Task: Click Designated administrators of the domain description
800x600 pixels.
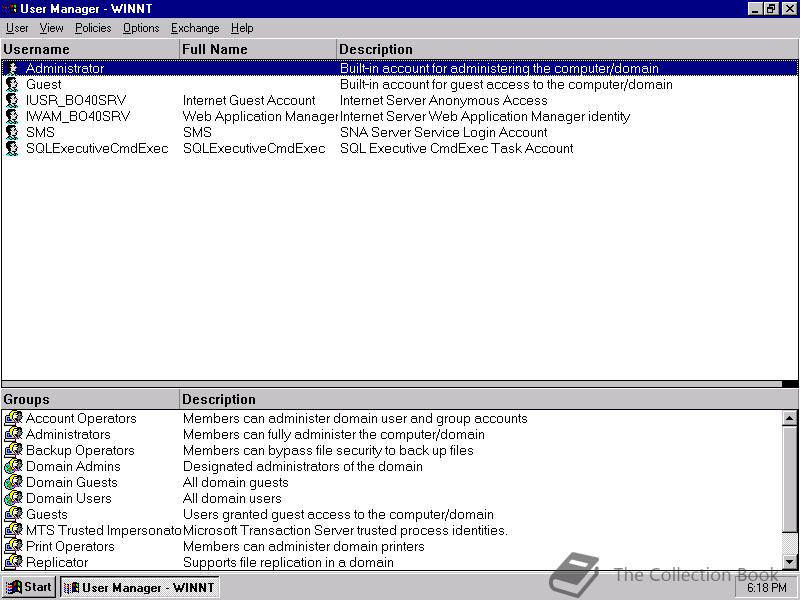Action: [303, 466]
